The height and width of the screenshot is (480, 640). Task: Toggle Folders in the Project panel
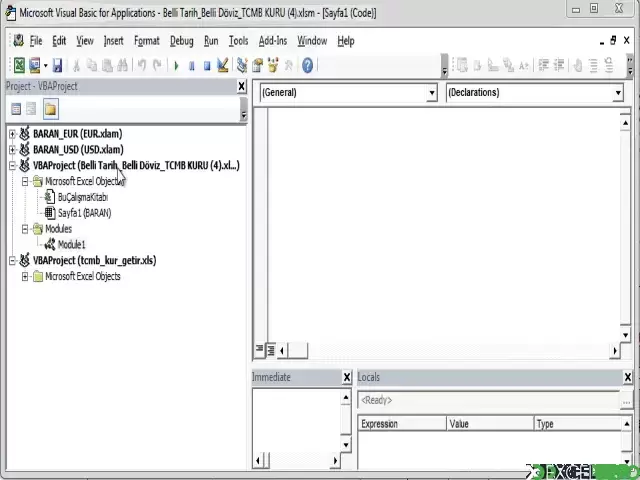50,109
